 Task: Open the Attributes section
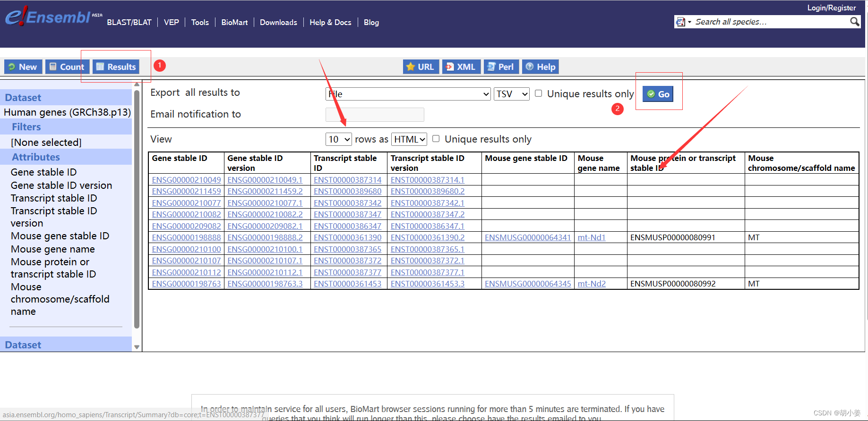pos(36,157)
